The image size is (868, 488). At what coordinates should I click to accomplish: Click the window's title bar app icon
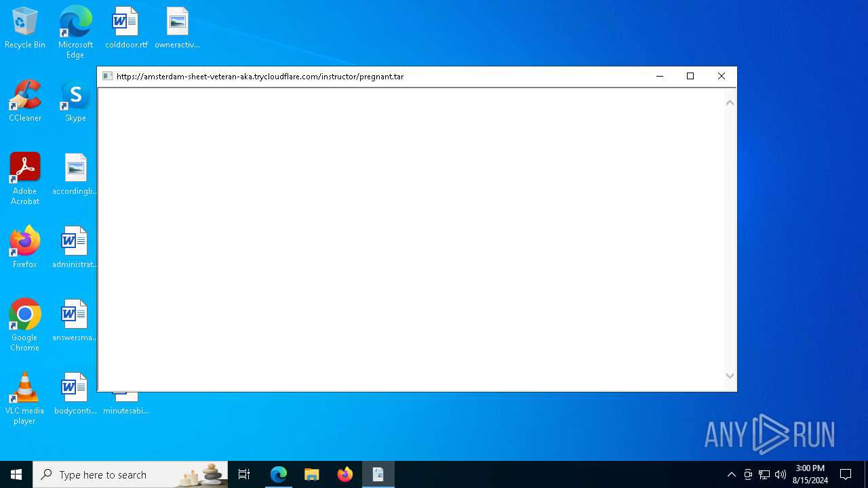[x=107, y=77]
